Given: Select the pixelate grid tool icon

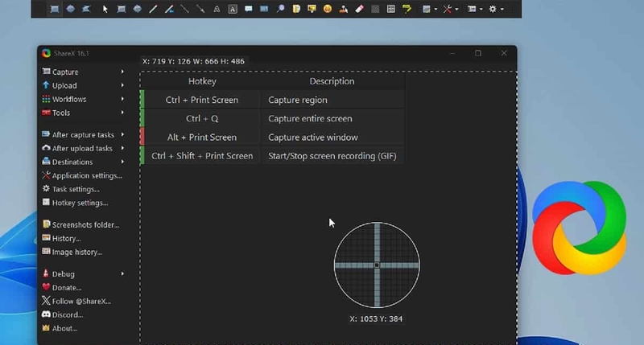Looking at the screenshot, I should click(x=390, y=9).
